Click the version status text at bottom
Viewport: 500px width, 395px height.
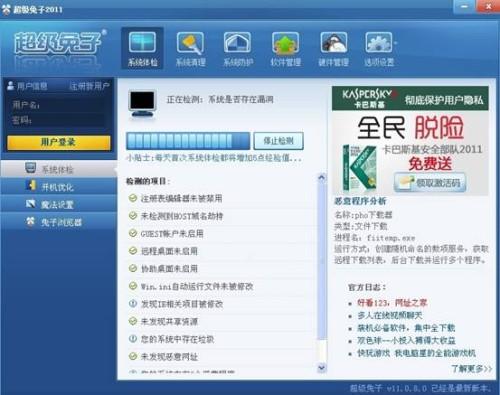tap(420, 388)
